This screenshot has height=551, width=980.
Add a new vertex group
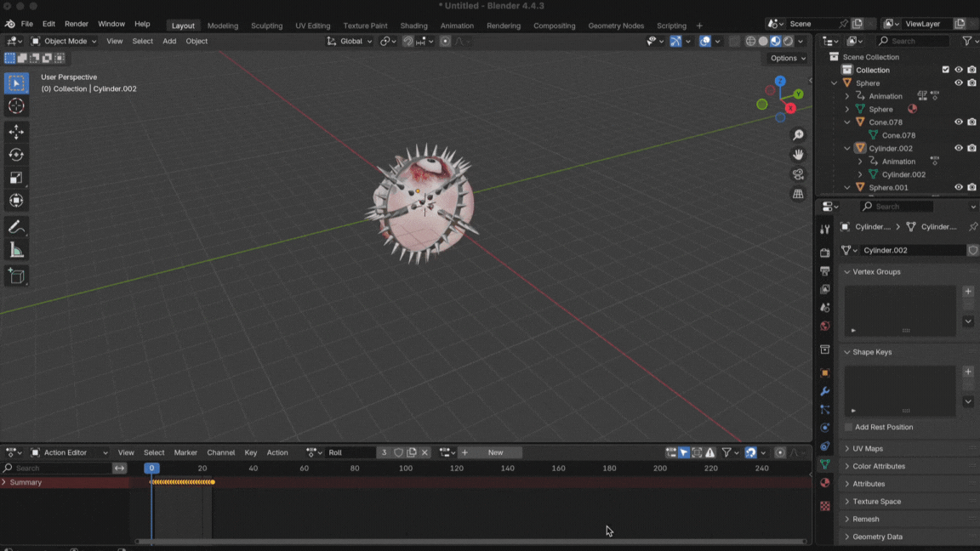968,291
